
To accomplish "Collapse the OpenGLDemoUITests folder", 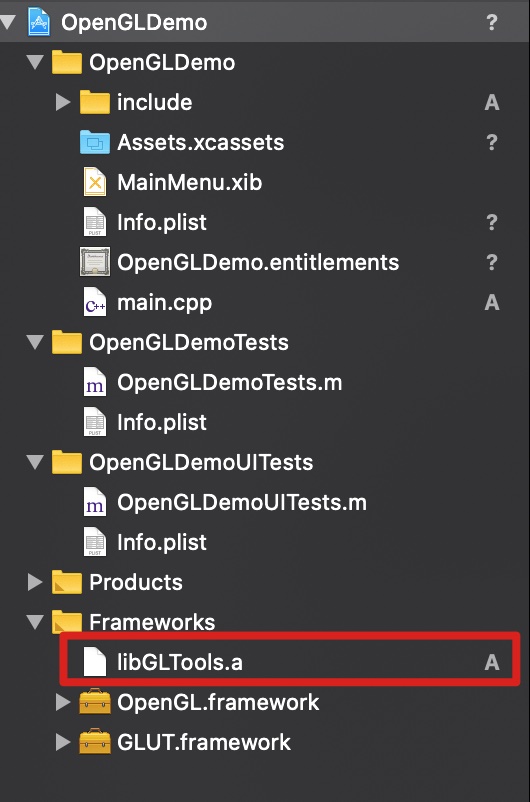I will click(35, 462).
